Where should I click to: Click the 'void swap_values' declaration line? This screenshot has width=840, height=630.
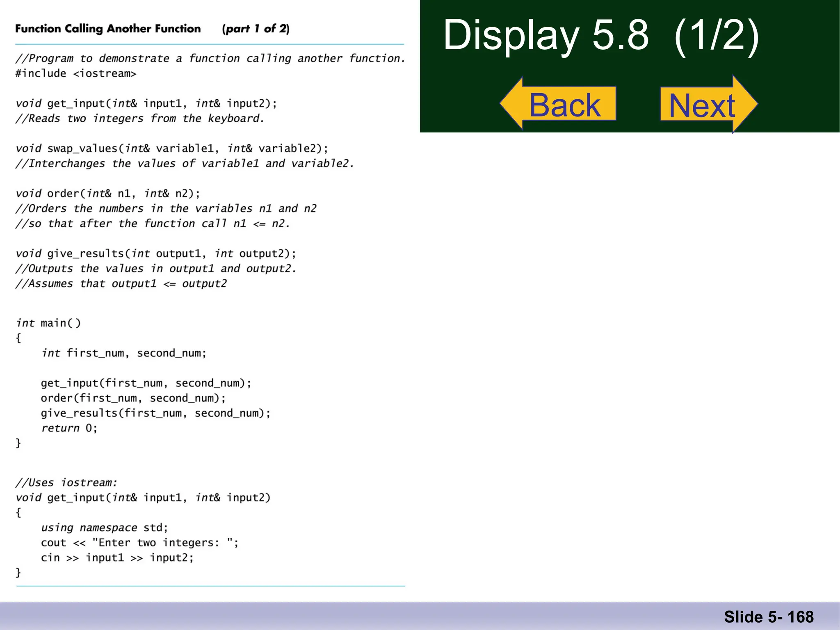(172, 148)
